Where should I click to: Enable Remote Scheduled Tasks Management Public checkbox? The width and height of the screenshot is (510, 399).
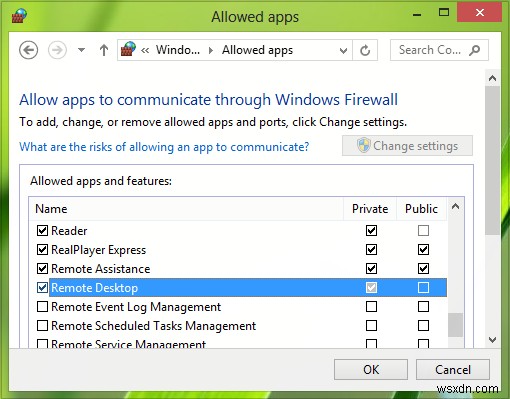tap(423, 325)
